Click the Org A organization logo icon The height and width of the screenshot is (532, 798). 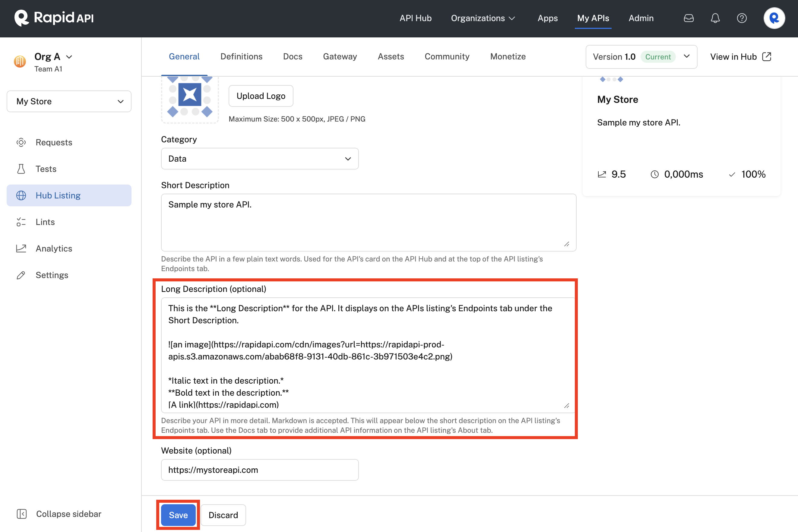pyautogui.click(x=20, y=62)
